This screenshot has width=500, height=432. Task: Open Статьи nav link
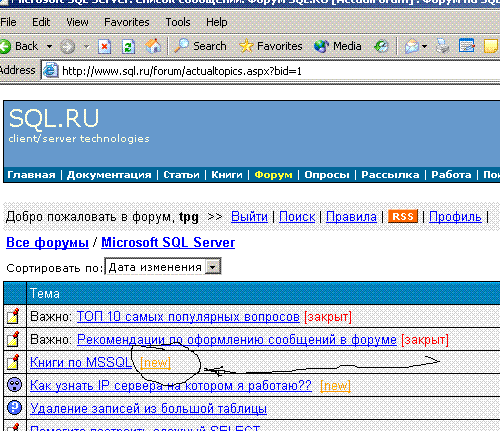181,175
